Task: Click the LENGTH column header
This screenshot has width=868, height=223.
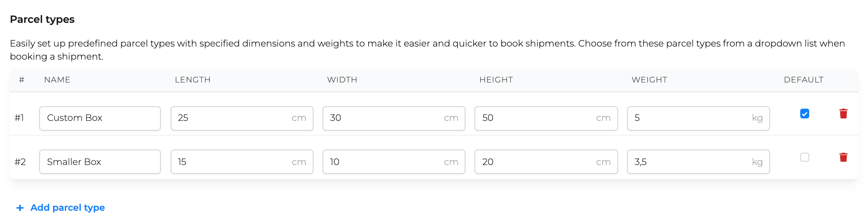Action: (193, 80)
